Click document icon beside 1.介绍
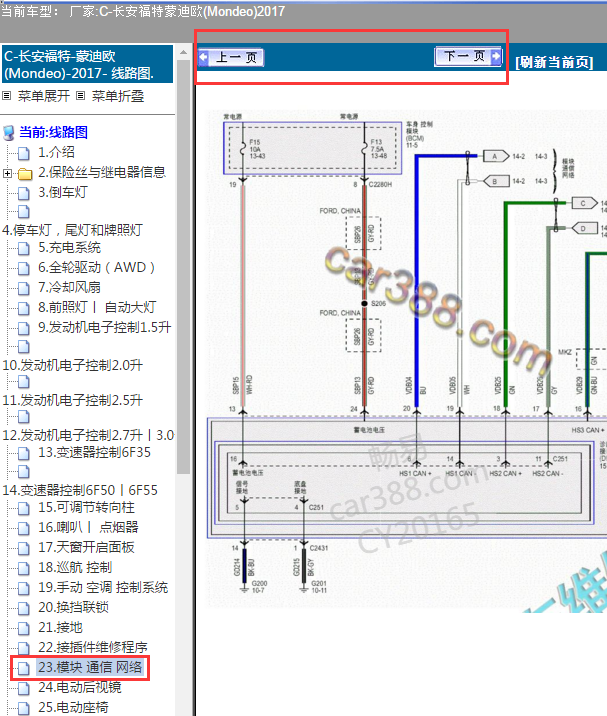This screenshot has height=716, width=607. [24, 153]
